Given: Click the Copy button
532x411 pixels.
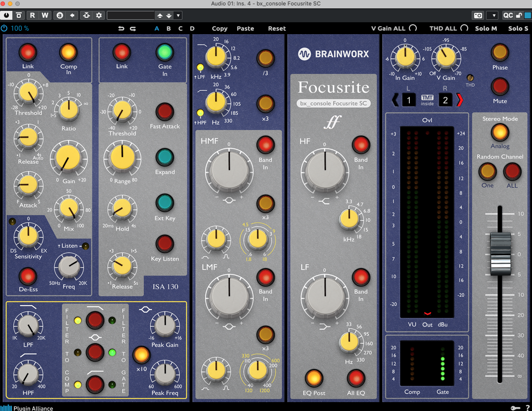Looking at the screenshot, I should pos(220,29).
